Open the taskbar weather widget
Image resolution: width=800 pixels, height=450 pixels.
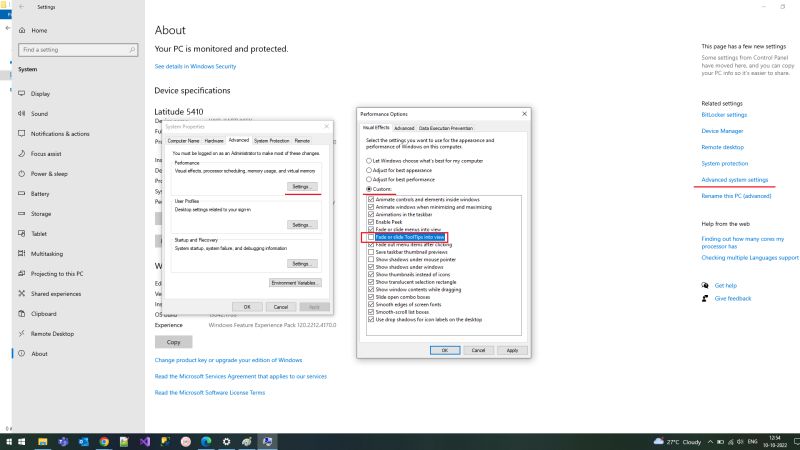click(677, 442)
